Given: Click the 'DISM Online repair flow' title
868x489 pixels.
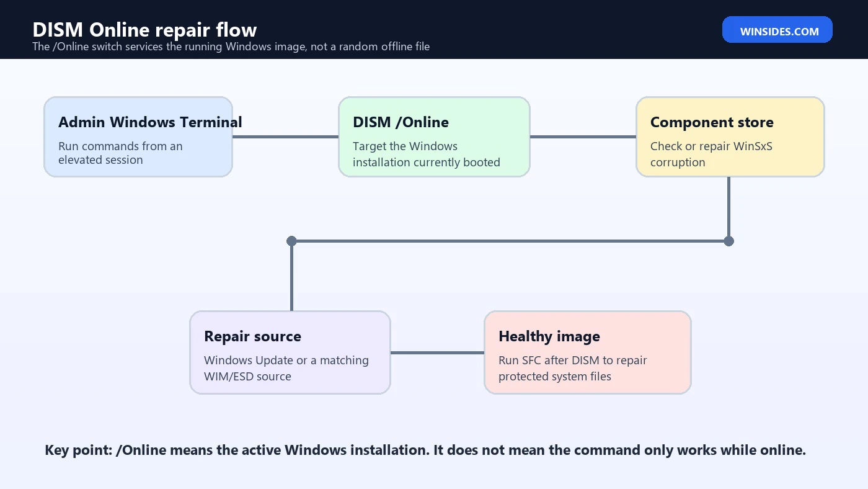Looking at the screenshot, I should pos(144,29).
